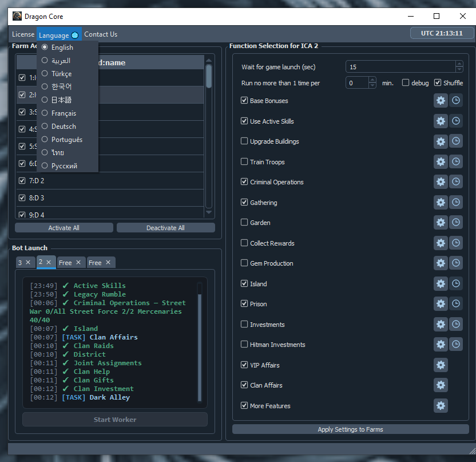Click Apply Settings to Farms
The width and height of the screenshot is (476, 462).
point(350,429)
